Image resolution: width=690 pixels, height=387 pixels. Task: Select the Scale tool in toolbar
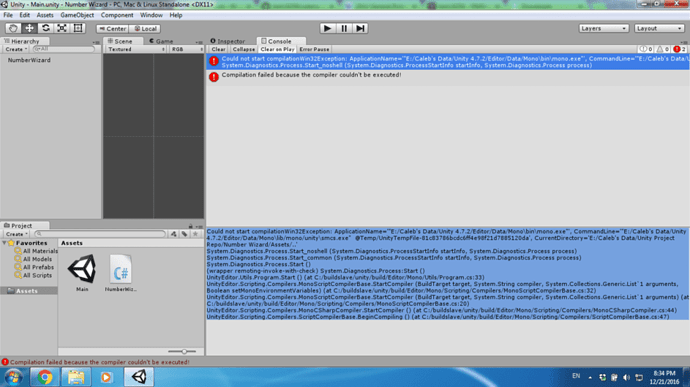coord(62,28)
